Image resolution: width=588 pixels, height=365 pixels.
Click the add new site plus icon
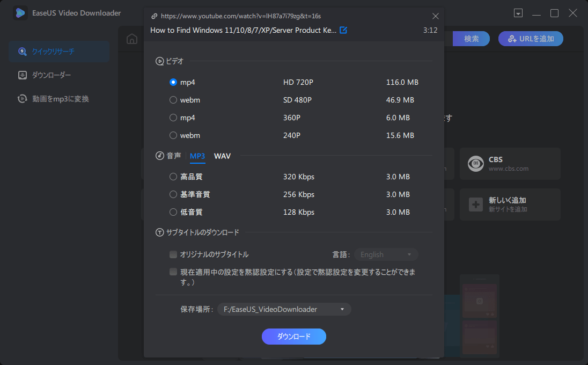tap(475, 204)
